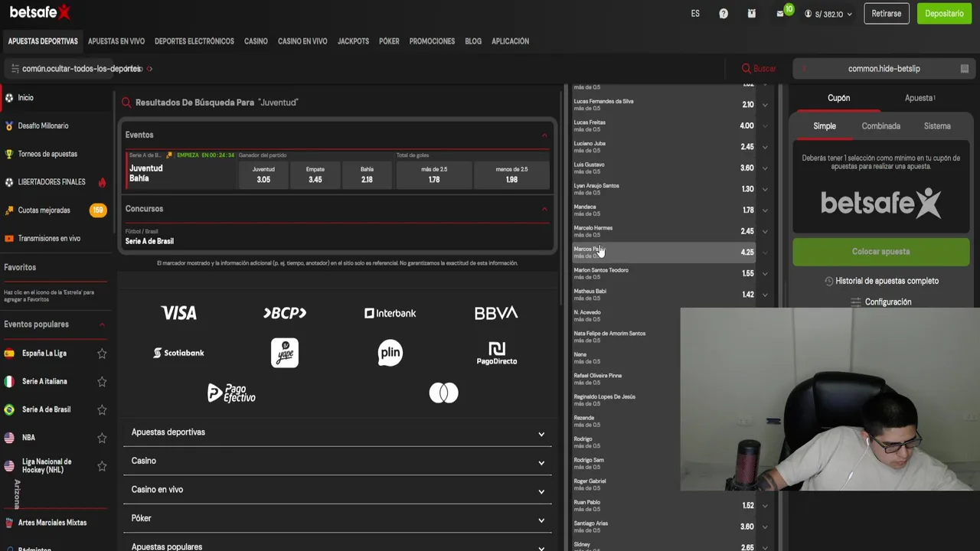
Task: Favorite España La Liga with star
Action: coord(102,354)
